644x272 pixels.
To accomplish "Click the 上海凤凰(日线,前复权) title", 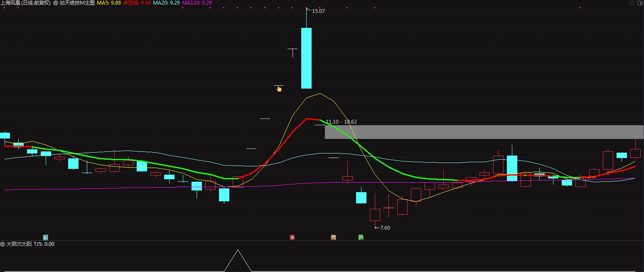I will 26,3.
